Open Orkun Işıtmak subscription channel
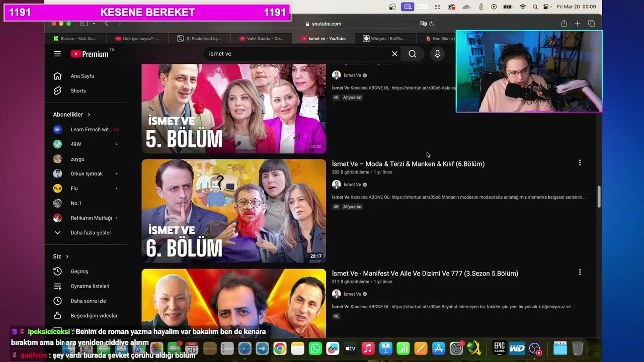Image resolution: width=644 pixels, height=362 pixels. click(x=86, y=173)
